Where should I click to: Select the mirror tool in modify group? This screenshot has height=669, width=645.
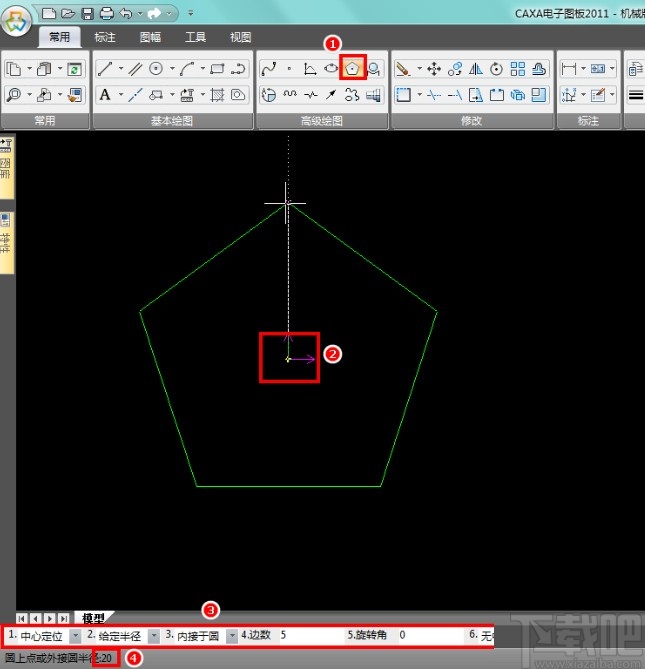coord(476,69)
